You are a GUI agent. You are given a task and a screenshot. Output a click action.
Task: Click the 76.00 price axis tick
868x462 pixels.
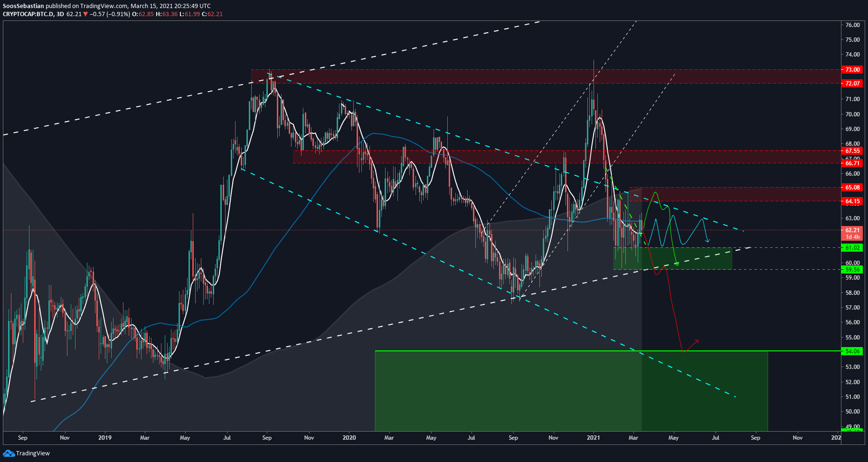[852, 25]
